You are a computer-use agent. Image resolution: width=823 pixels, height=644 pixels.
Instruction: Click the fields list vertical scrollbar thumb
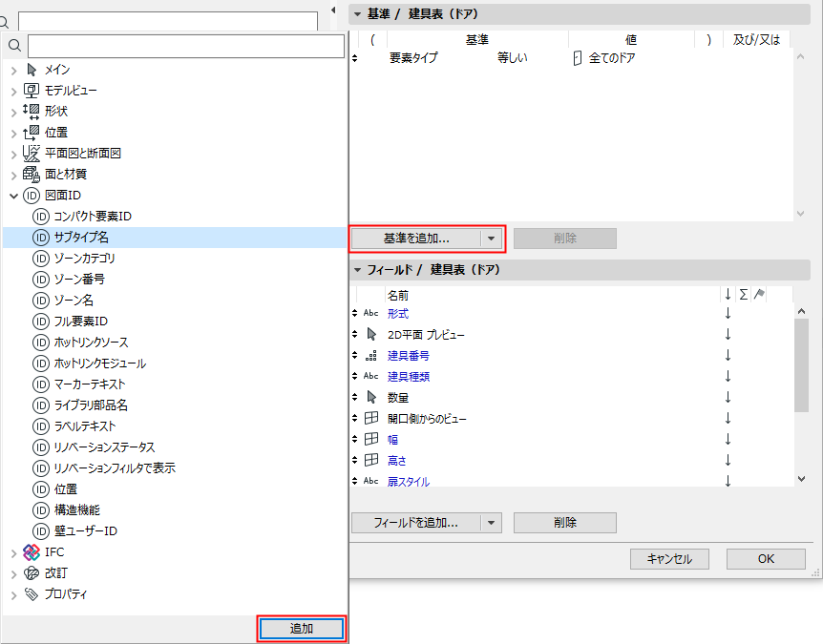point(801,365)
